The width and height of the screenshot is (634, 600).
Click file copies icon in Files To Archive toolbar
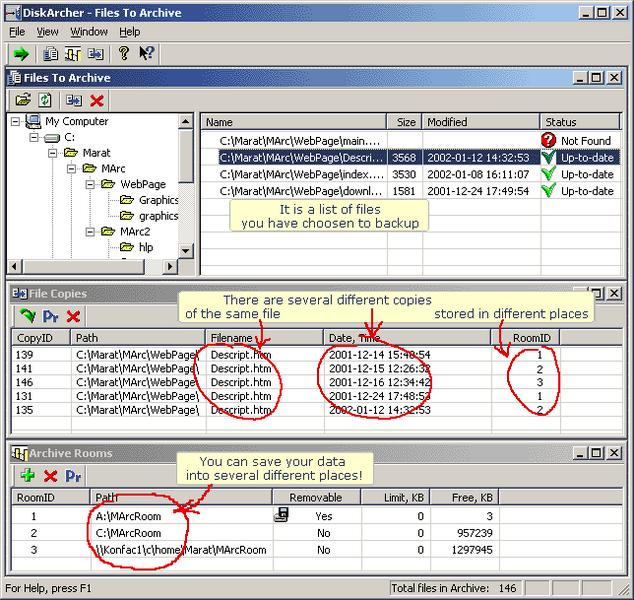click(74, 100)
